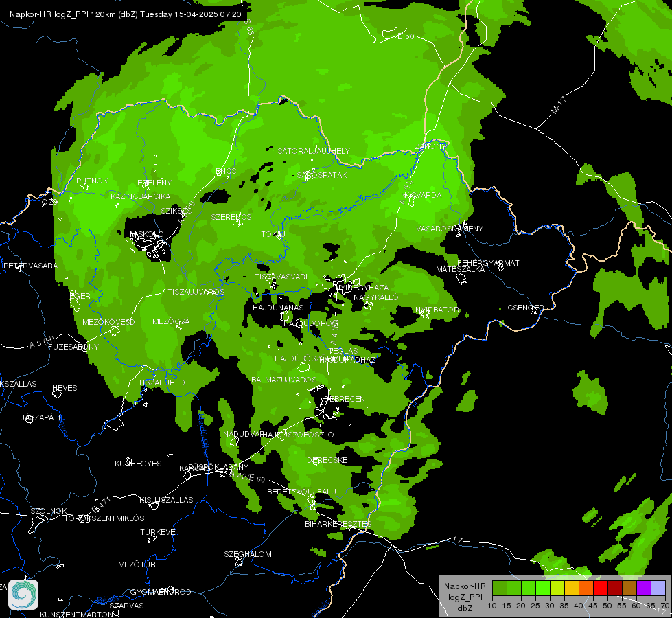Click the MATESZALKA city label
This screenshot has height=618, width=672.
click(461, 269)
